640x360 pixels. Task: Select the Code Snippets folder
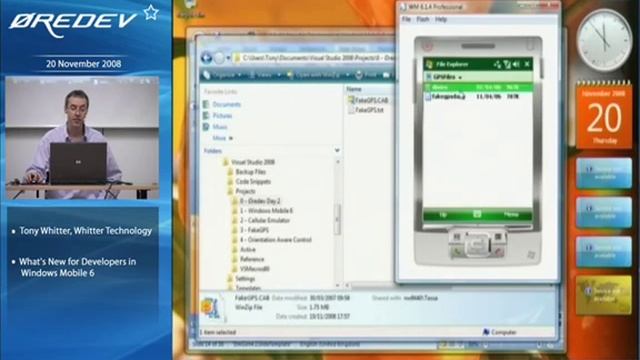249,182
